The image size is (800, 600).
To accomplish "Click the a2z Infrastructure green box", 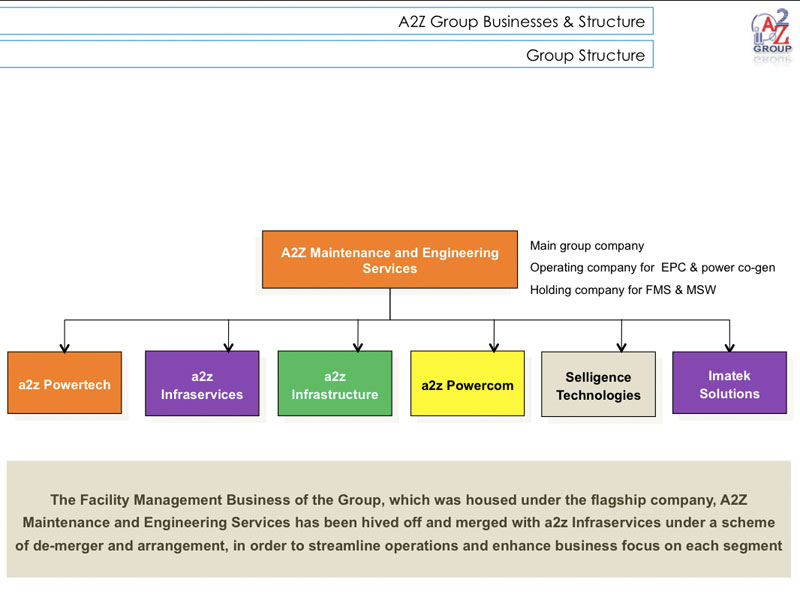I will coord(335,383).
